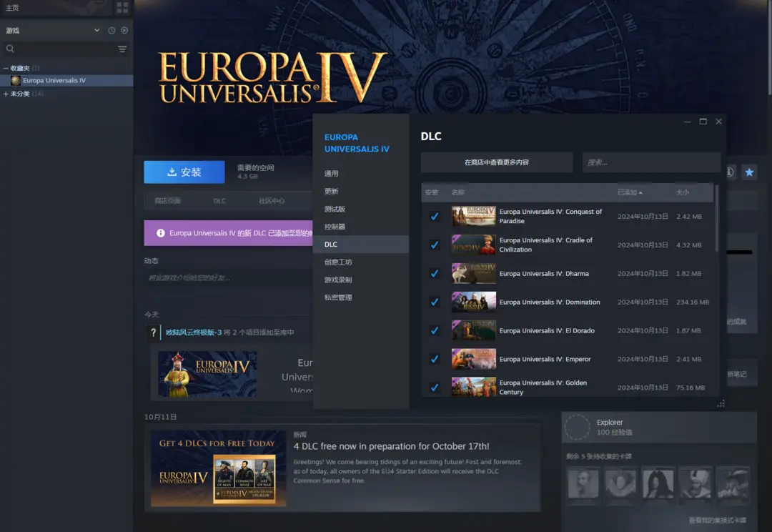Toggle the Golden Century DLC checkbox
772x532 pixels.
click(x=435, y=388)
